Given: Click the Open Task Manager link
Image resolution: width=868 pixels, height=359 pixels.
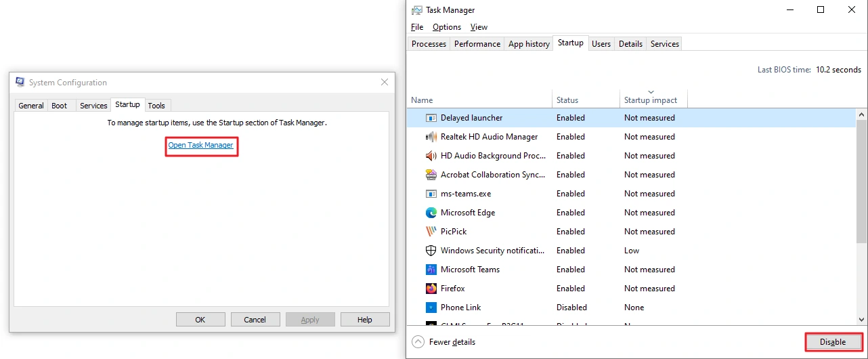Looking at the screenshot, I should tap(200, 145).
